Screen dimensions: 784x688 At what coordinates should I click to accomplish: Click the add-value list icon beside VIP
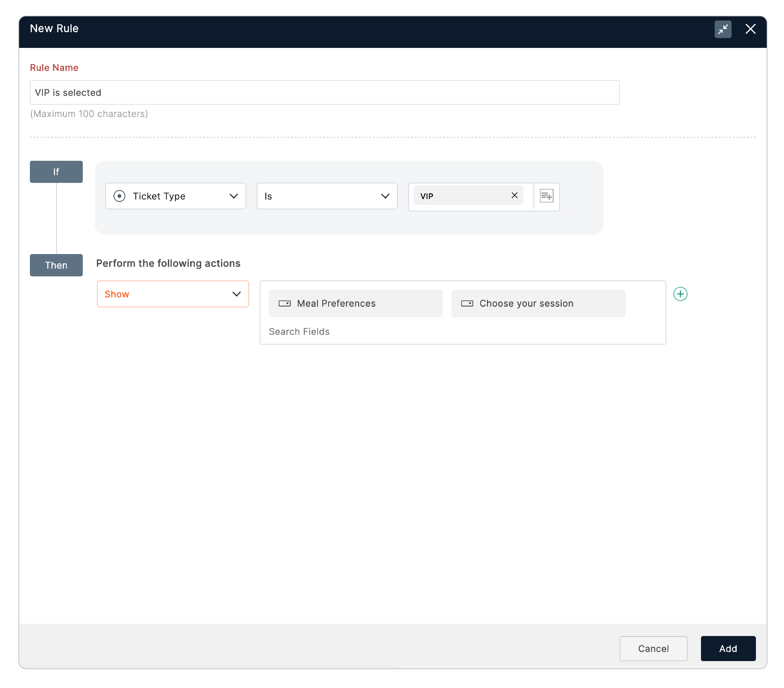point(546,196)
